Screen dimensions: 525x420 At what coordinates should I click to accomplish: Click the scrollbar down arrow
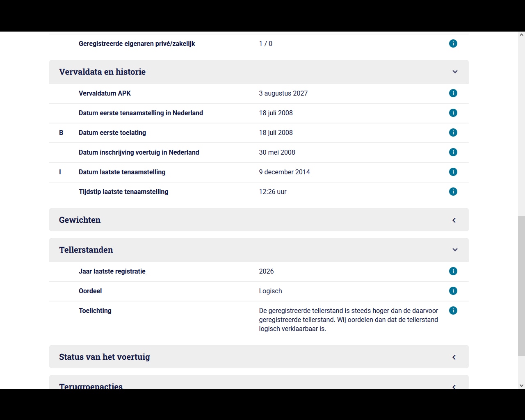521,386
